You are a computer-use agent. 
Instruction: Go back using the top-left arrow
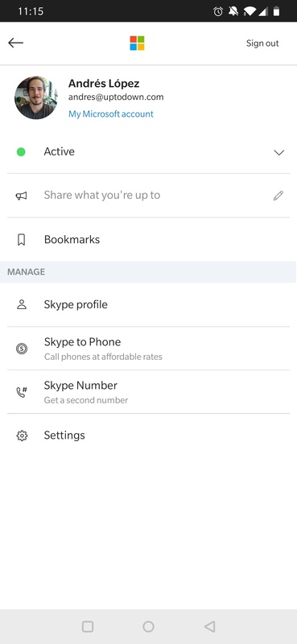(x=15, y=43)
